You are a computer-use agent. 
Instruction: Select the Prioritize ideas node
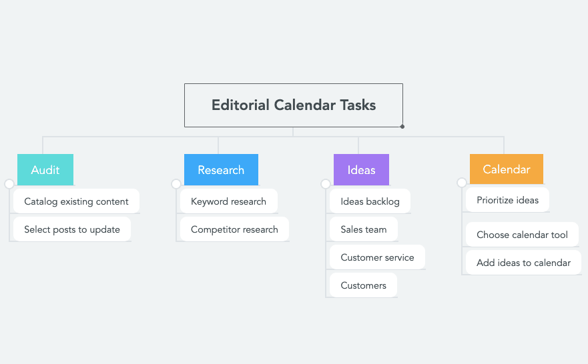pyautogui.click(x=507, y=200)
